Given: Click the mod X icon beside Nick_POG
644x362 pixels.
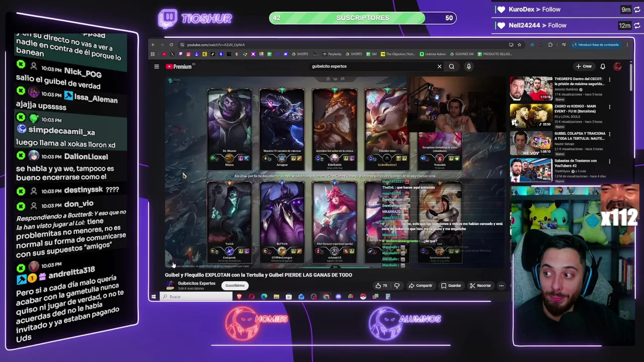Looking at the screenshot, I should tap(21, 65).
